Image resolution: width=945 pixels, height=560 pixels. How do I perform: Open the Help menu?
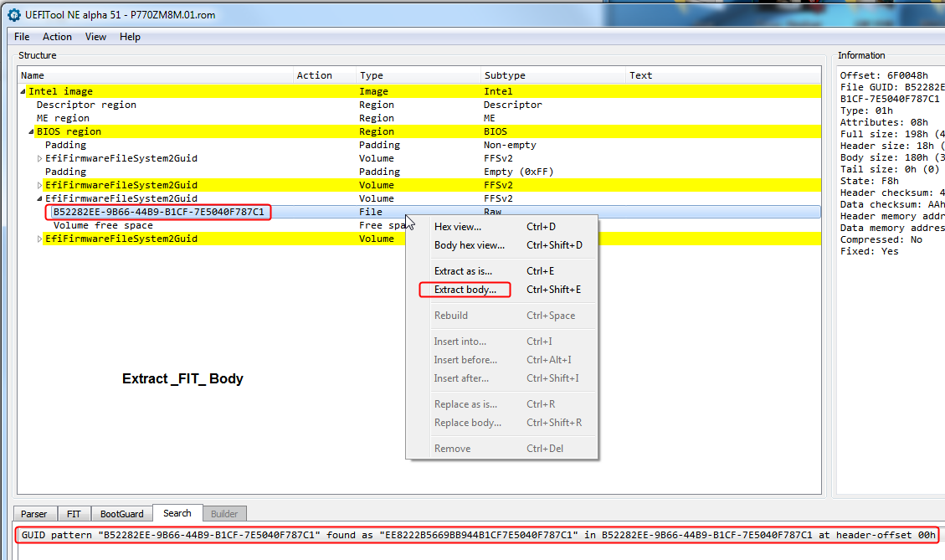tap(130, 37)
